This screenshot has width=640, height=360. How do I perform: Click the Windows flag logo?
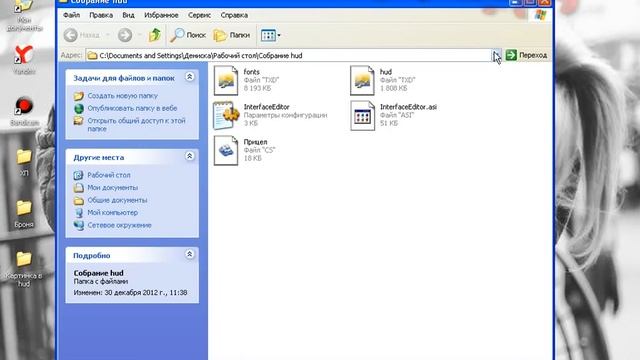(x=540, y=15)
